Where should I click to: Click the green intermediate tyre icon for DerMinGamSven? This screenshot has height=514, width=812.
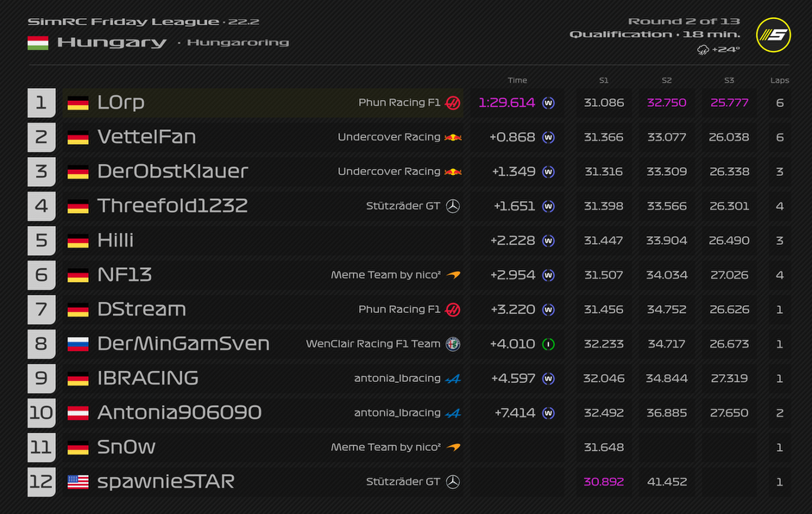coord(548,344)
